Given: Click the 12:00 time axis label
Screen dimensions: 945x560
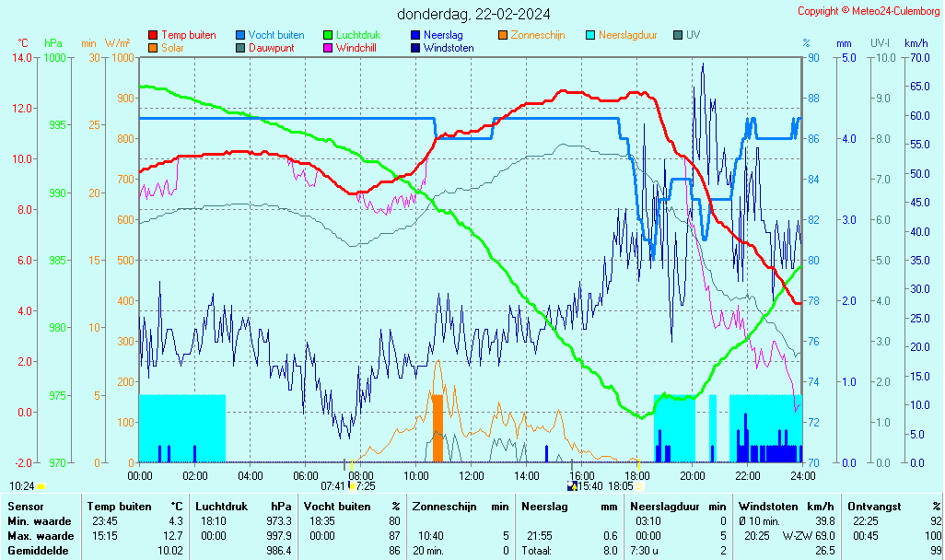Looking at the screenshot, I should [472, 475].
